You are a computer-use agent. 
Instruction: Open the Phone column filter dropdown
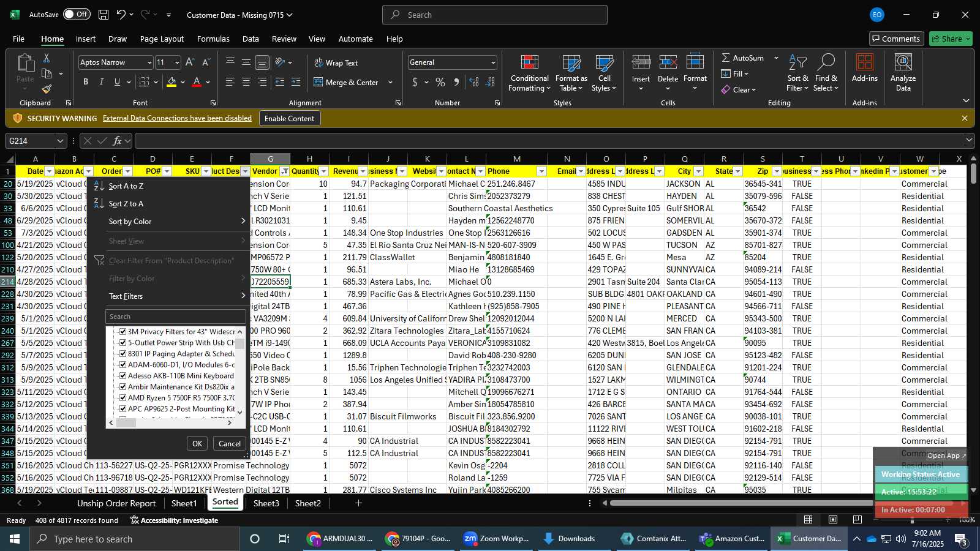pyautogui.click(x=541, y=171)
